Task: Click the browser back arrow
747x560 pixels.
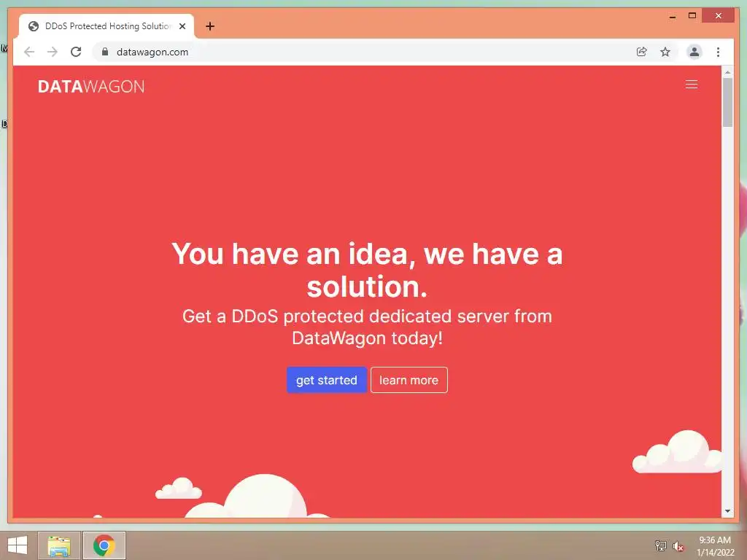Action: click(29, 52)
